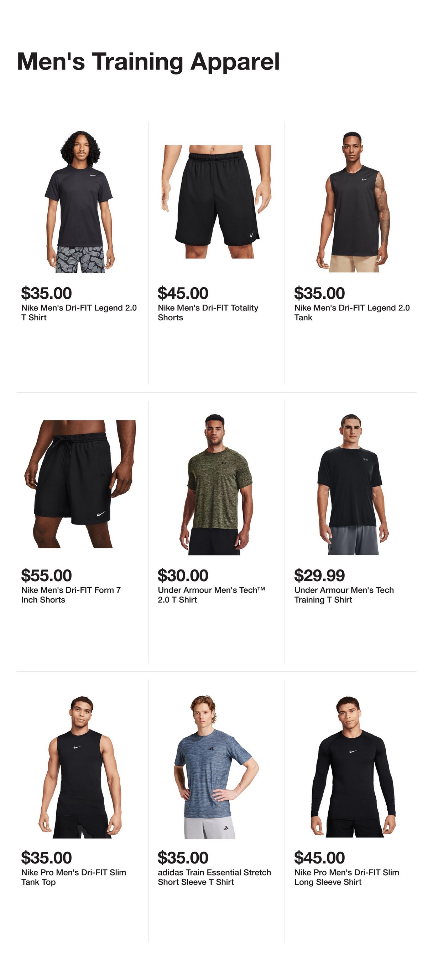The image size is (433, 980).
Task: Click the $29.99 Under Armour price
Action: [319, 575]
